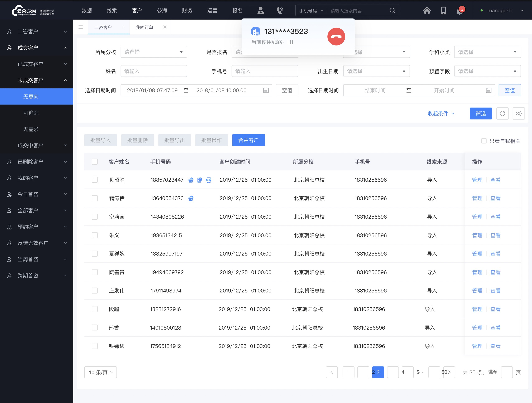Click the mobile device icon in top navigation
The image size is (532, 403).
point(443,10)
